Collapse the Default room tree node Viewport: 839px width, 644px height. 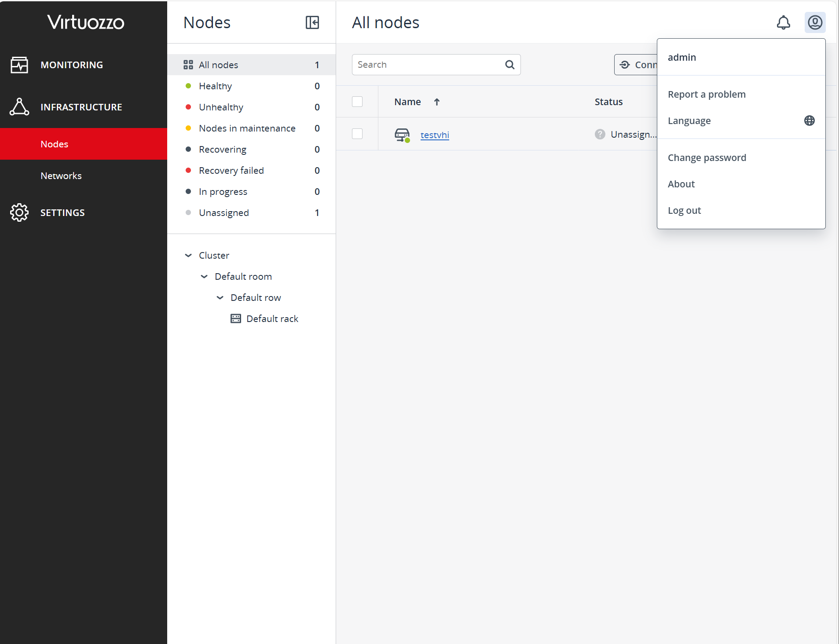[x=204, y=276]
